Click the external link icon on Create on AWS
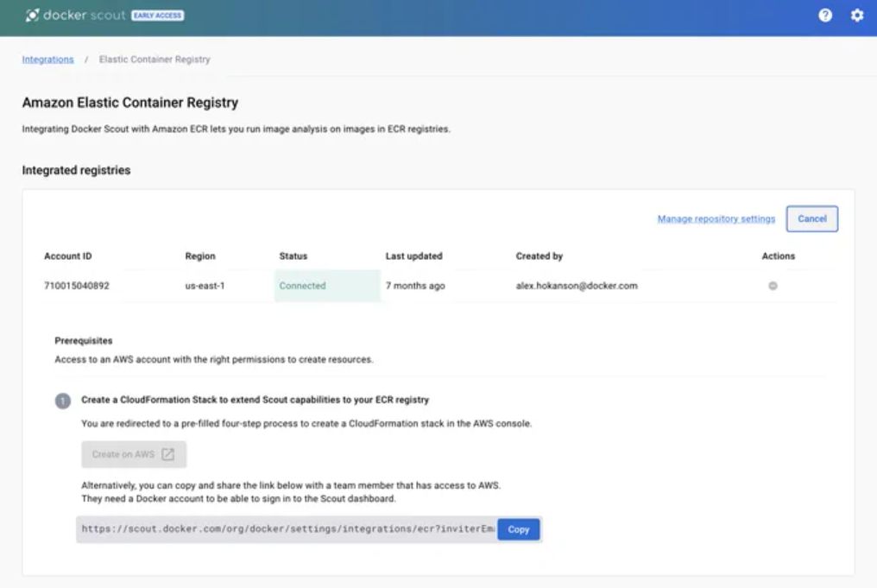The height and width of the screenshot is (588, 877). pyautogui.click(x=167, y=454)
